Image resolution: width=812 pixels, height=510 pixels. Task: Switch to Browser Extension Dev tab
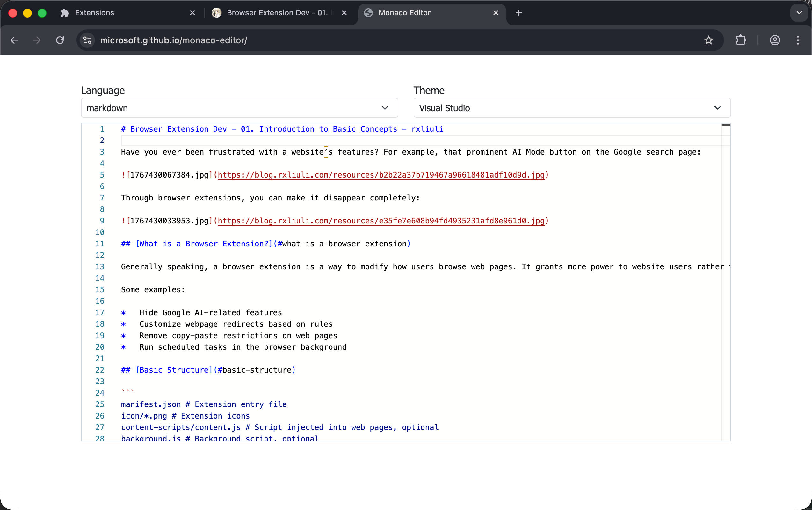(277, 13)
